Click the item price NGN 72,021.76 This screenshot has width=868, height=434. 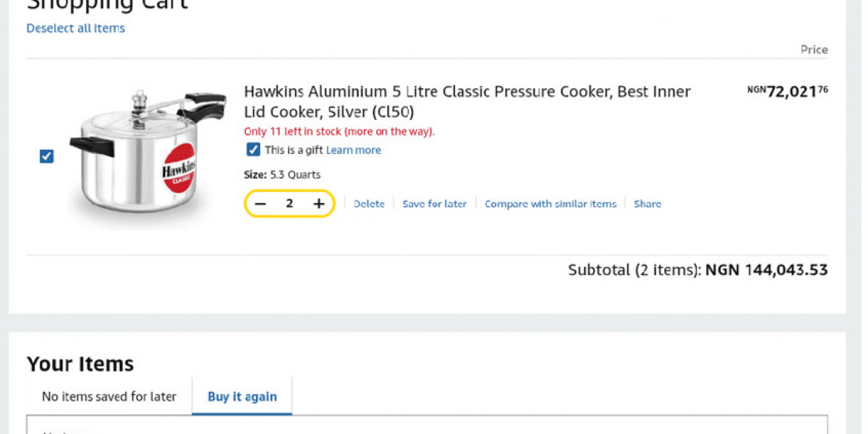[x=788, y=92]
